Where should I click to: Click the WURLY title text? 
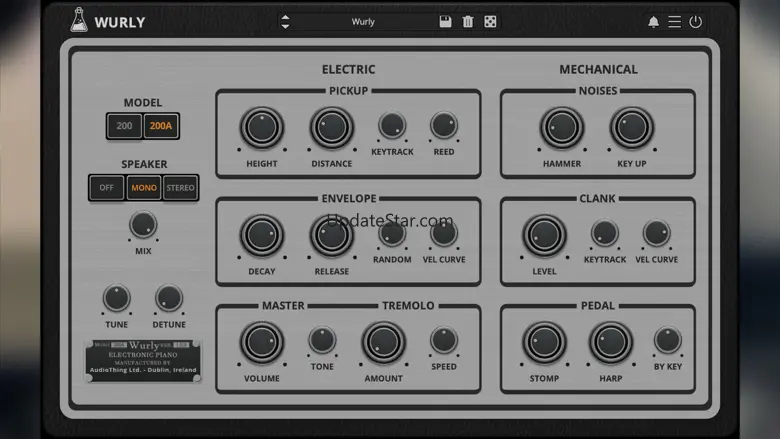120,22
